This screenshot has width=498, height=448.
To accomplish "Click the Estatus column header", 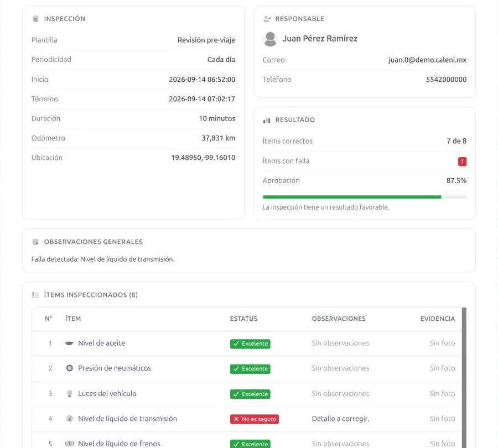I will [x=243, y=319].
